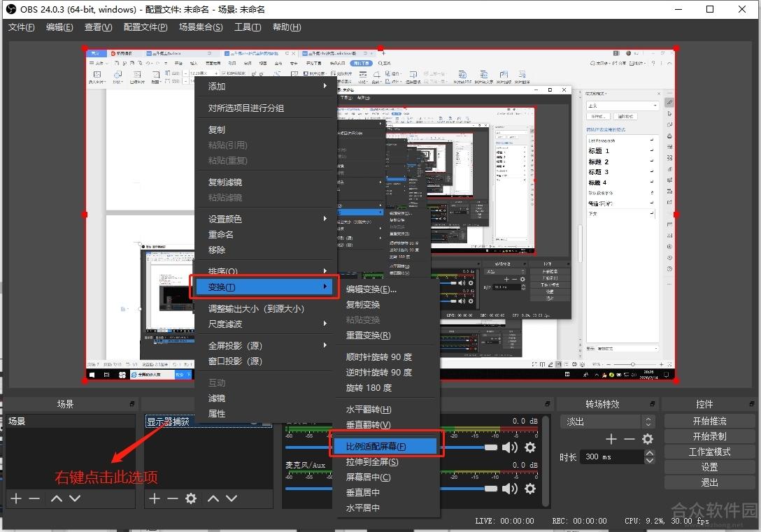Click the 300 ms duration field

click(611, 456)
